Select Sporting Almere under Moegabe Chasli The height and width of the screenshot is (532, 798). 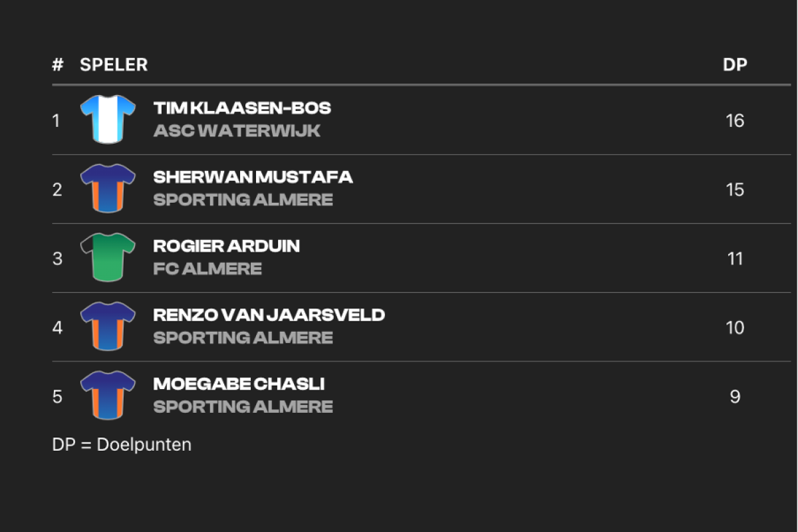[243, 407]
